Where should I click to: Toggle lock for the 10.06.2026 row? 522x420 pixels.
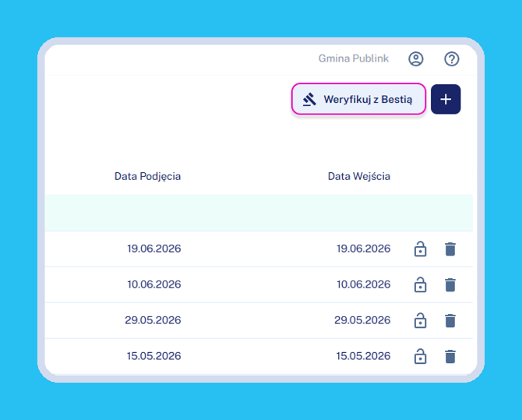click(x=420, y=284)
